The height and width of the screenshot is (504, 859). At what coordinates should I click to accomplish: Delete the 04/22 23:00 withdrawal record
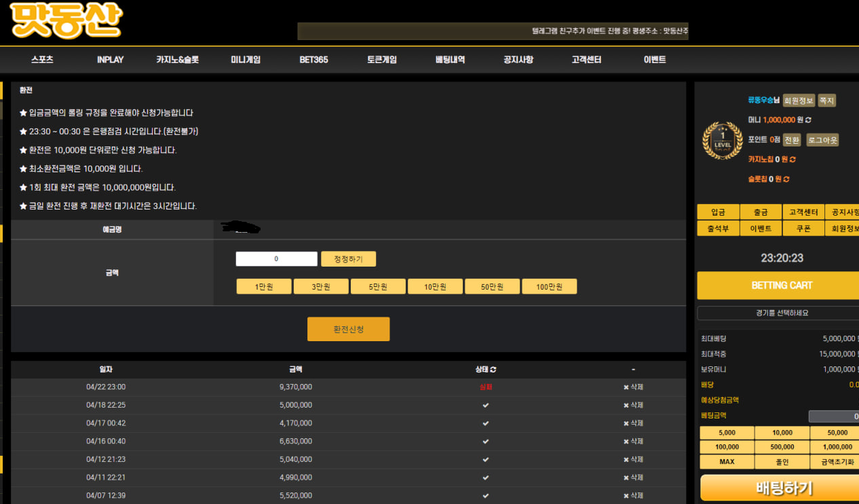(633, 387)
